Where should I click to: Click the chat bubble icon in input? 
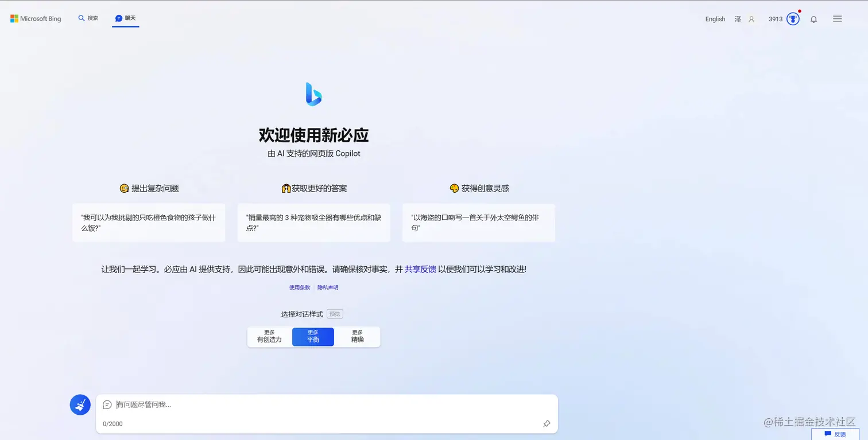(107, 404)
